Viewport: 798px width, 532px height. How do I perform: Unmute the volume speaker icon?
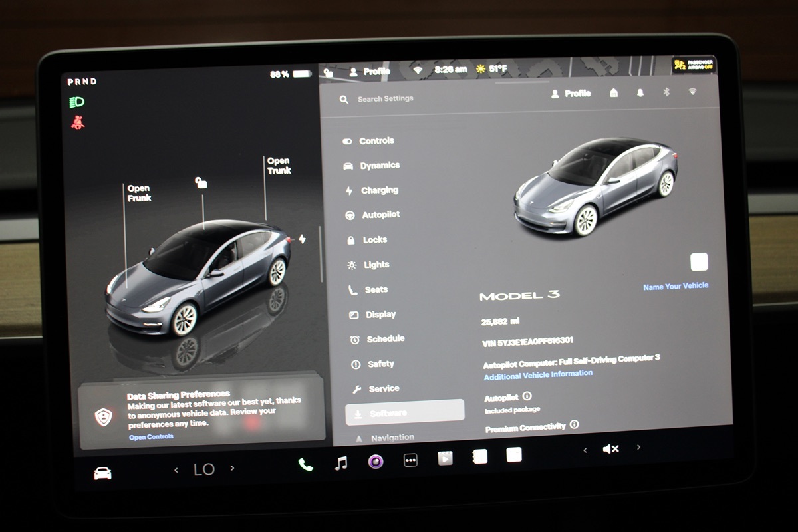coord(610,449)
